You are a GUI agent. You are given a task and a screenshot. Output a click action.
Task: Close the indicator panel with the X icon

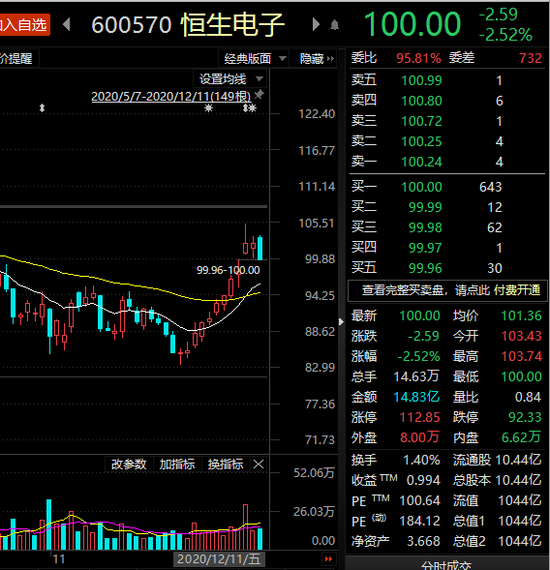(x=258, y=464)
